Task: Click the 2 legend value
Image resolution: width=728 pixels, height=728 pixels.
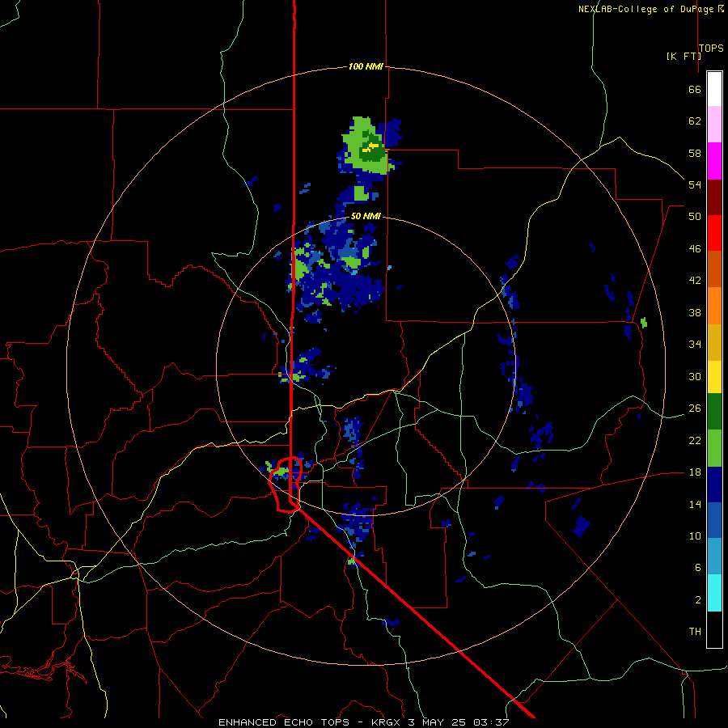Action: pyautogui.click(x=697, y=600)
